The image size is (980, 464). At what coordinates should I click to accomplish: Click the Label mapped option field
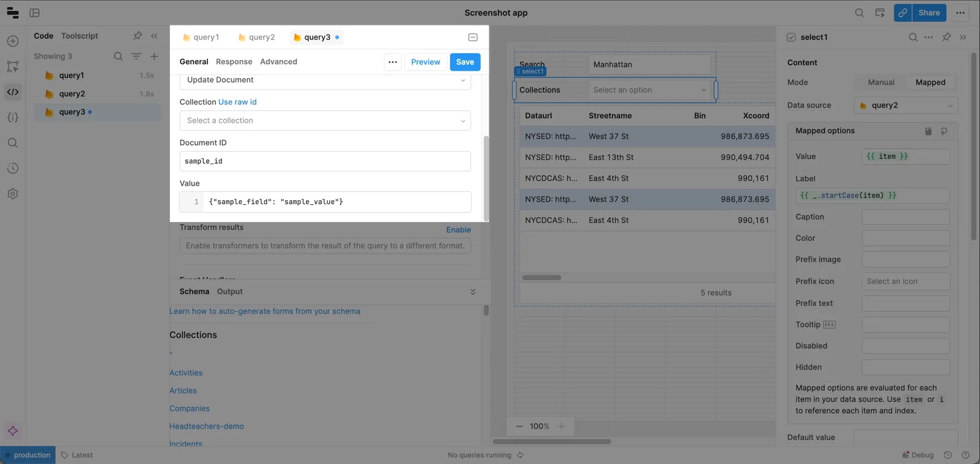click(872, 196)
